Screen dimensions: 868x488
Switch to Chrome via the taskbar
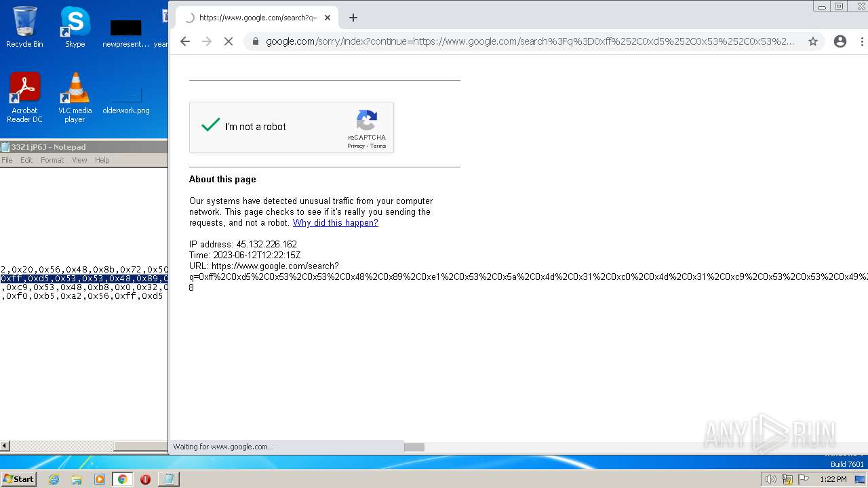pyautogui.click(x=122, y=479)
